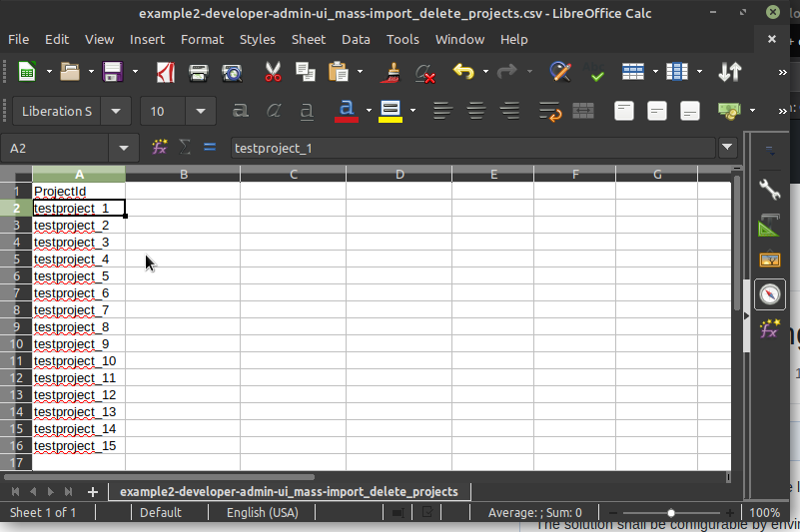This screenshot has width=800, height=532.
Task: Insert columns with the column icon
Action: [x=677, y=72]
